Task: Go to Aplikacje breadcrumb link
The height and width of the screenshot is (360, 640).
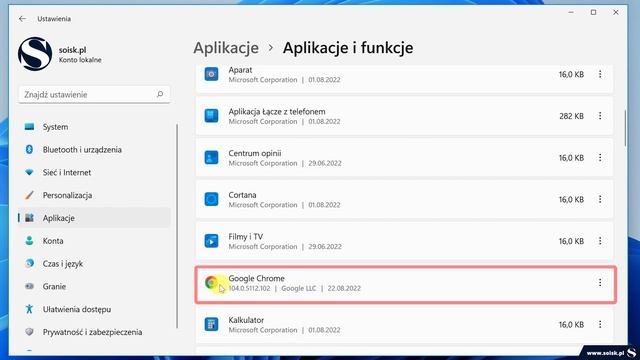Action: coord(226,48)
